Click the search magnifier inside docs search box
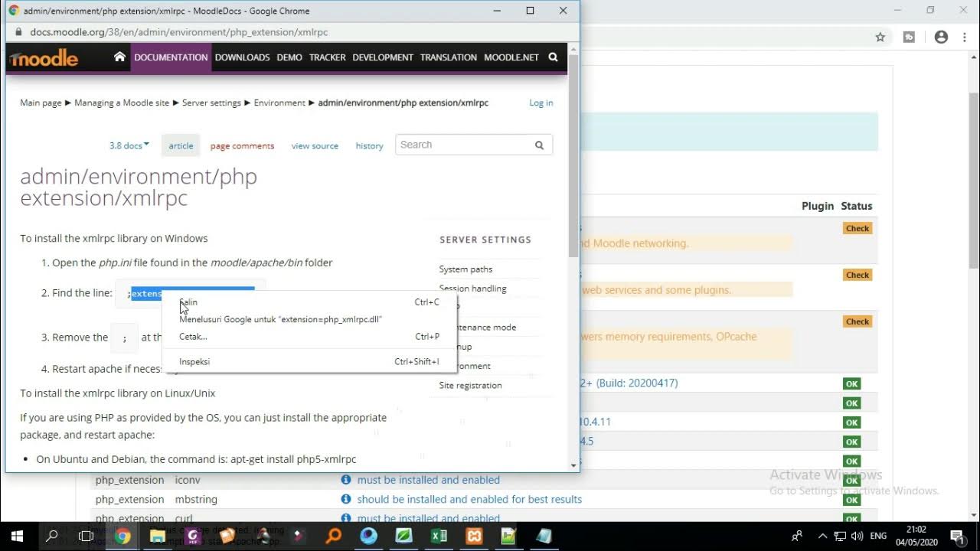The width and height of the screenshot is (980, 551). point(539,145)
